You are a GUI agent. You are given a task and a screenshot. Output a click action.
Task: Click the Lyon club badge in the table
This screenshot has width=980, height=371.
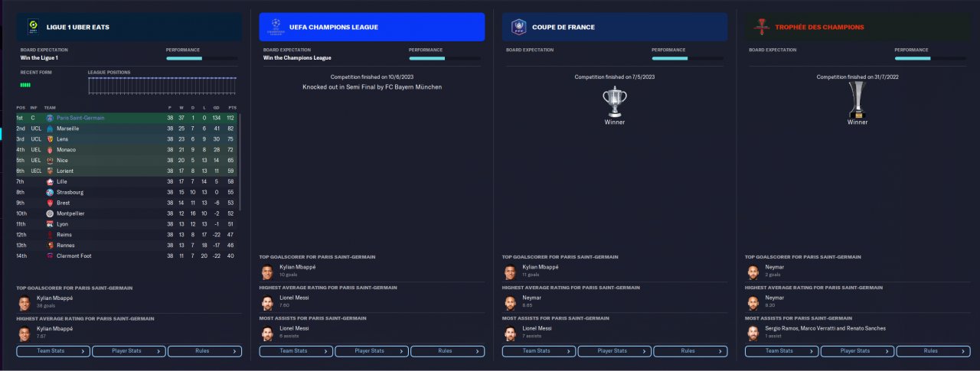click(x=50, y=224)
